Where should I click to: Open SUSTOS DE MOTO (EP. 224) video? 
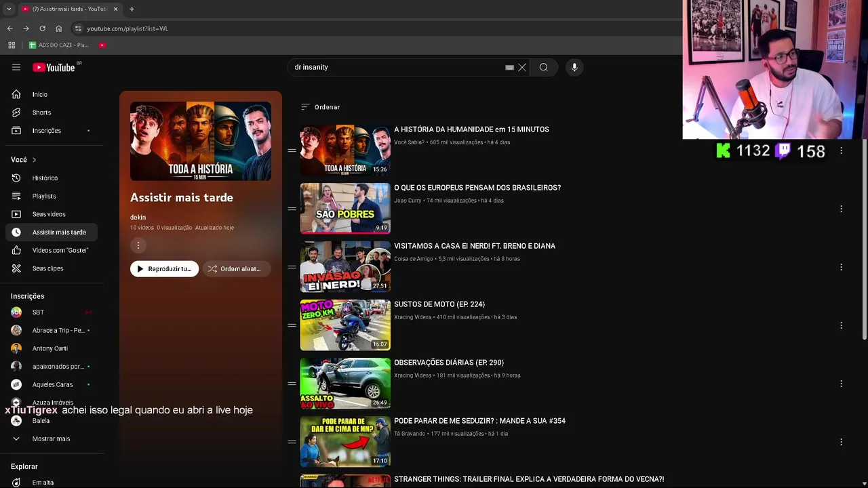coord(439,304)
